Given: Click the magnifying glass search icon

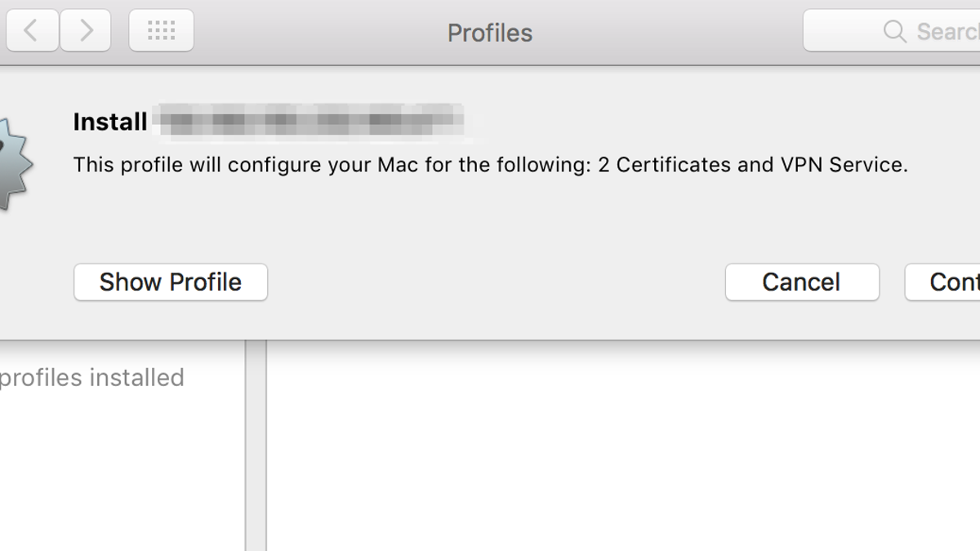Looking at the screenshot, I should [x=895, y=32].
